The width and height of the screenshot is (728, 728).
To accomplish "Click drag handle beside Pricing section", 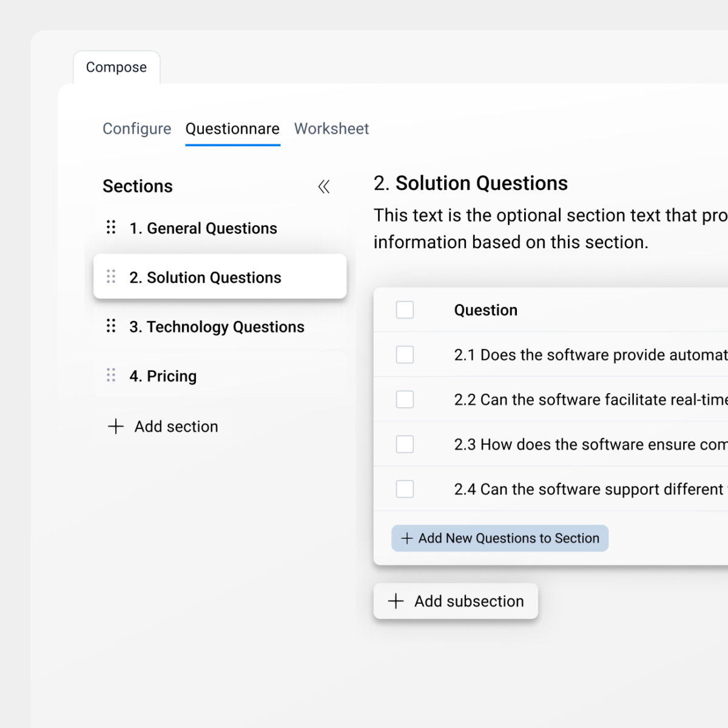I will point(111,376).
